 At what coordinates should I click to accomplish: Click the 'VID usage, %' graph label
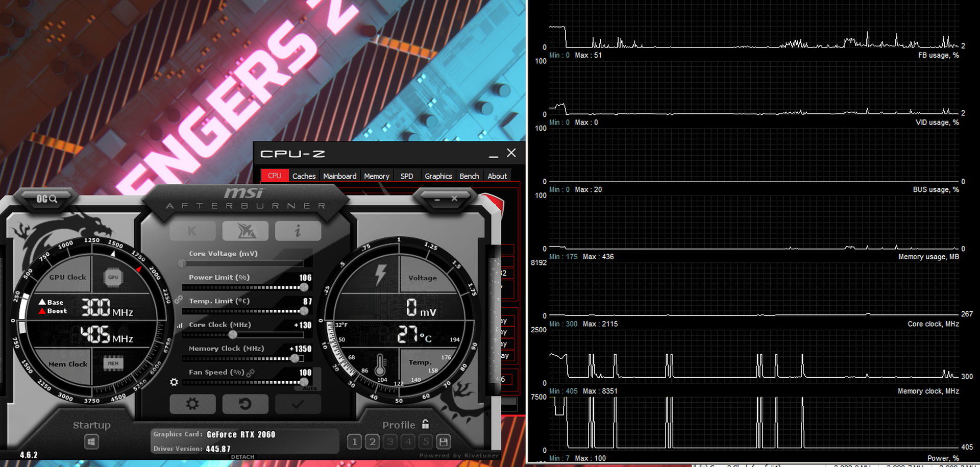coord(937,122)
